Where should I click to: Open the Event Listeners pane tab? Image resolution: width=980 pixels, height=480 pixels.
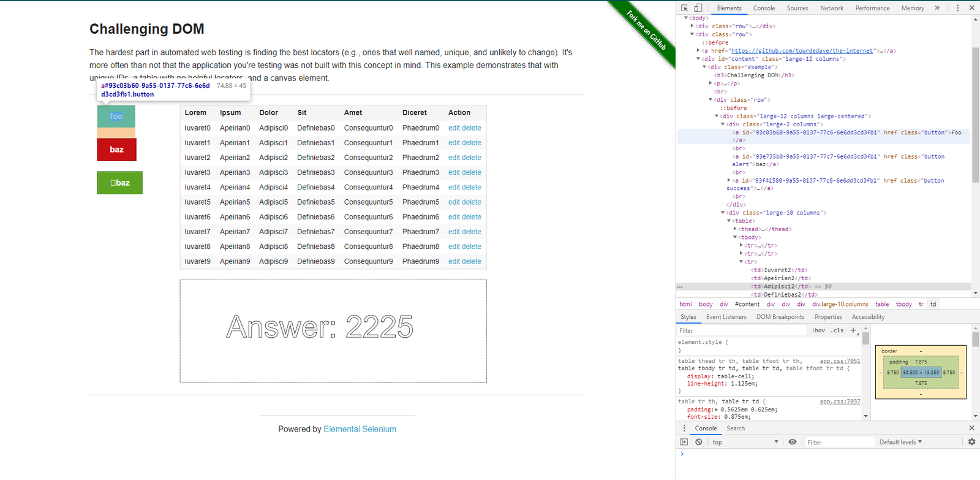[726, 317]
